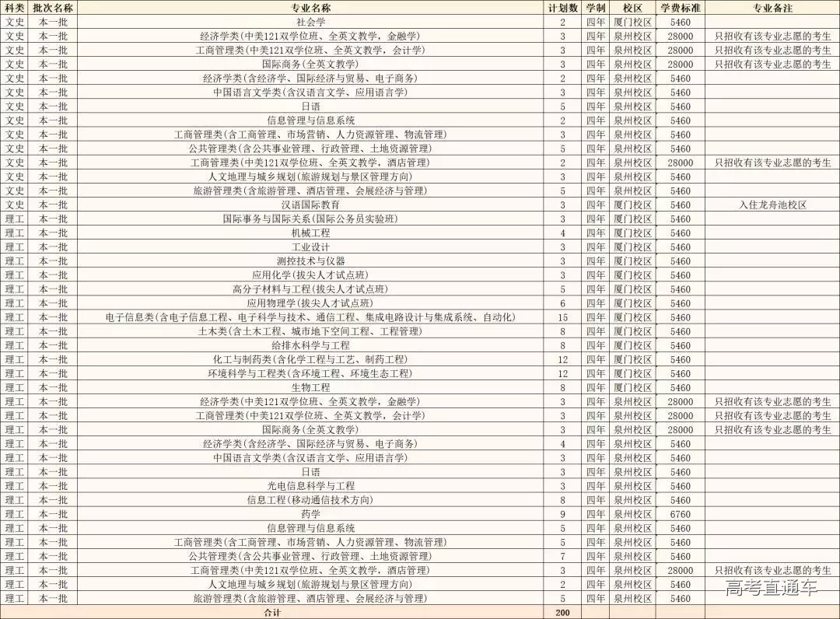840x619 pixels.
Task: Click the 给排水科学与工程 cell
Action: [310, 345]
